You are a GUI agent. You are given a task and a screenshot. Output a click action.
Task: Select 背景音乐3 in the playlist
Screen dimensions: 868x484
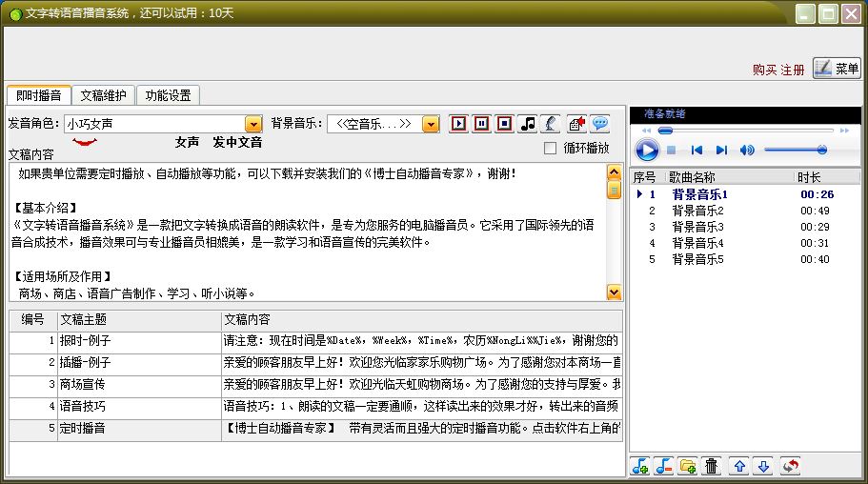[744, 227]
